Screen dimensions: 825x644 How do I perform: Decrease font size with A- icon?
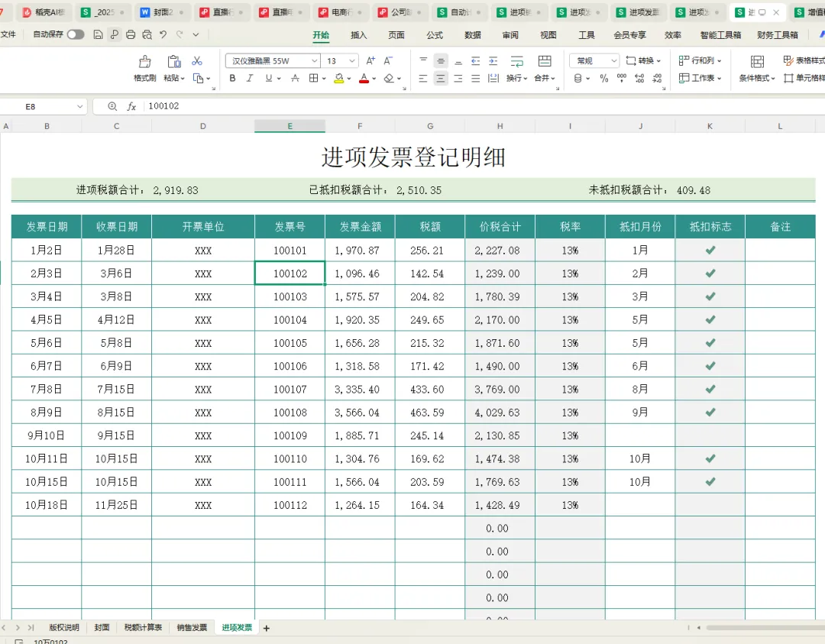(388, 60)
